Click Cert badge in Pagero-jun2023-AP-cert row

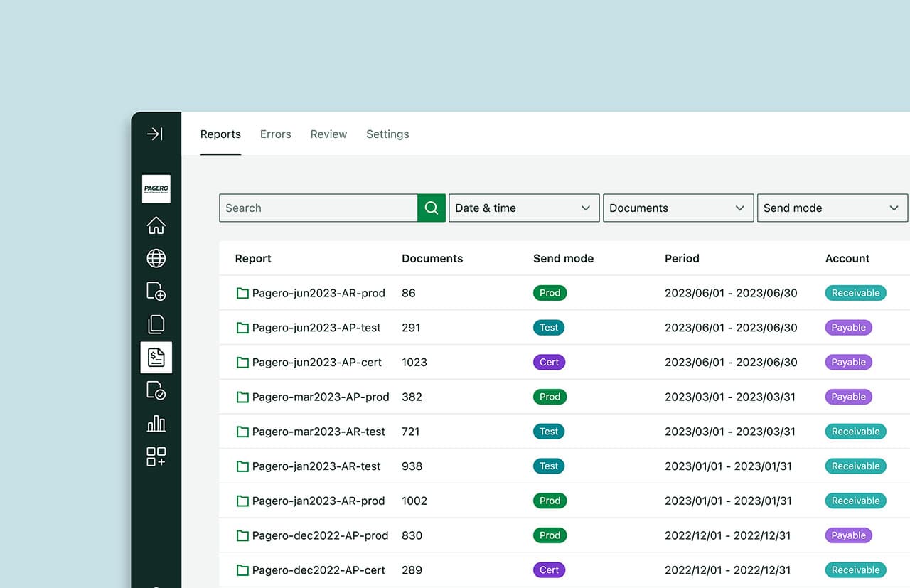pyautogui.click(x=549, y=363)
